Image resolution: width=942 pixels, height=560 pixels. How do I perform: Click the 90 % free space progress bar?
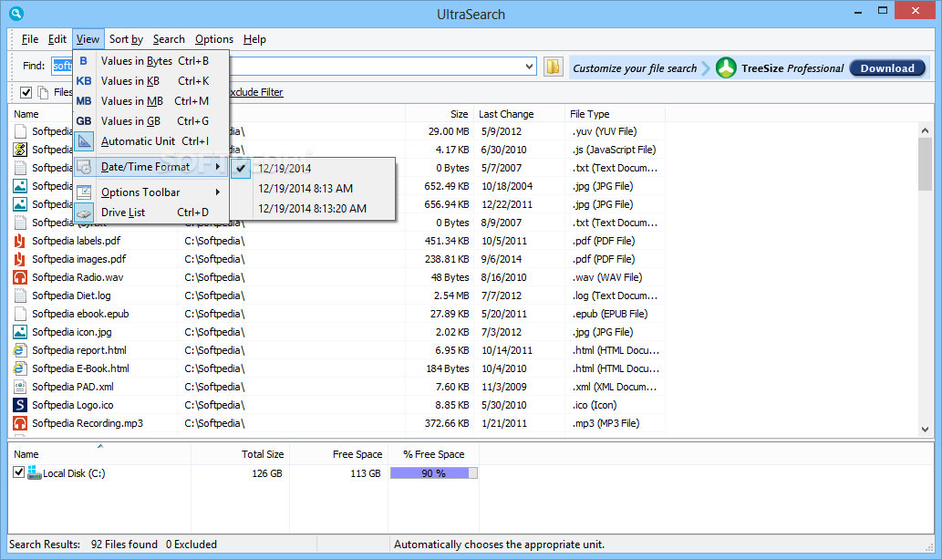[434, 473]
